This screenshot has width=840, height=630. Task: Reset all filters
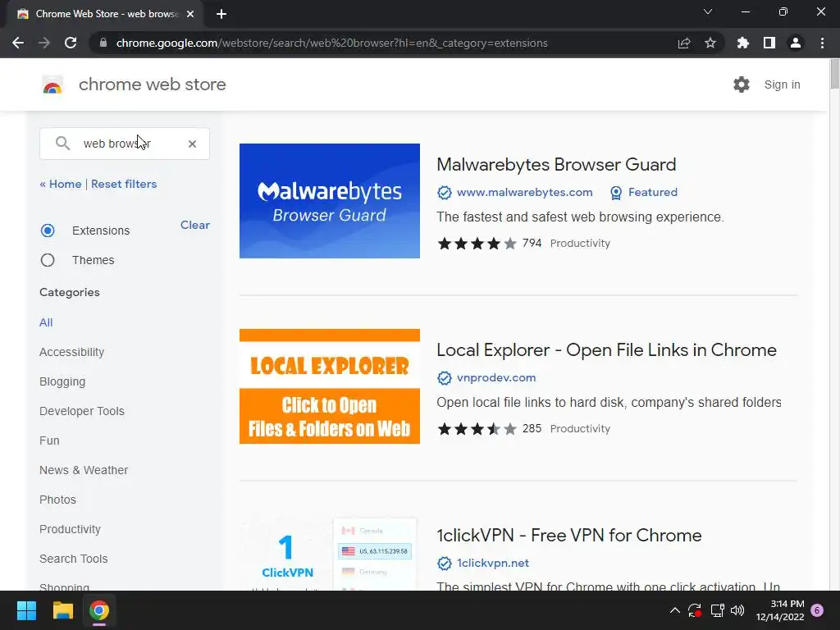point(124,184)
